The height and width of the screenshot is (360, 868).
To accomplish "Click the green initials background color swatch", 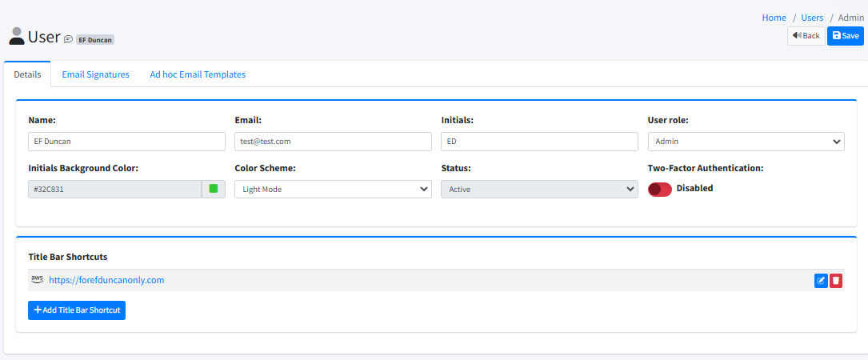I will [214, 189].
